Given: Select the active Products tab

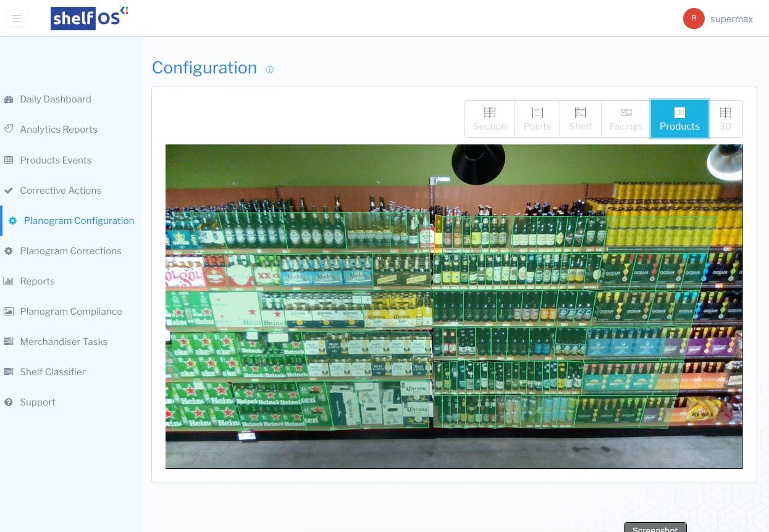Looking at the screenshot, I should coord(679,118).
